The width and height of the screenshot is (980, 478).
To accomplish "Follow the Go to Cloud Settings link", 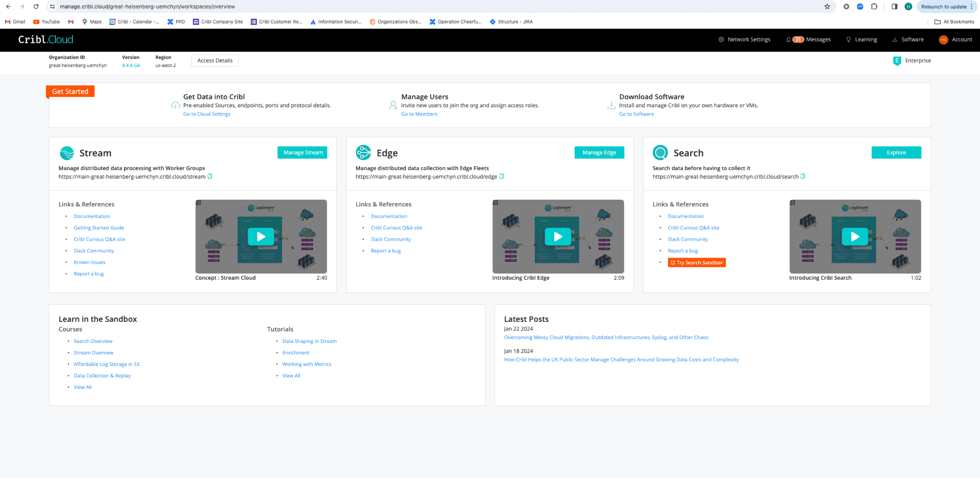I will click(207, 114).
